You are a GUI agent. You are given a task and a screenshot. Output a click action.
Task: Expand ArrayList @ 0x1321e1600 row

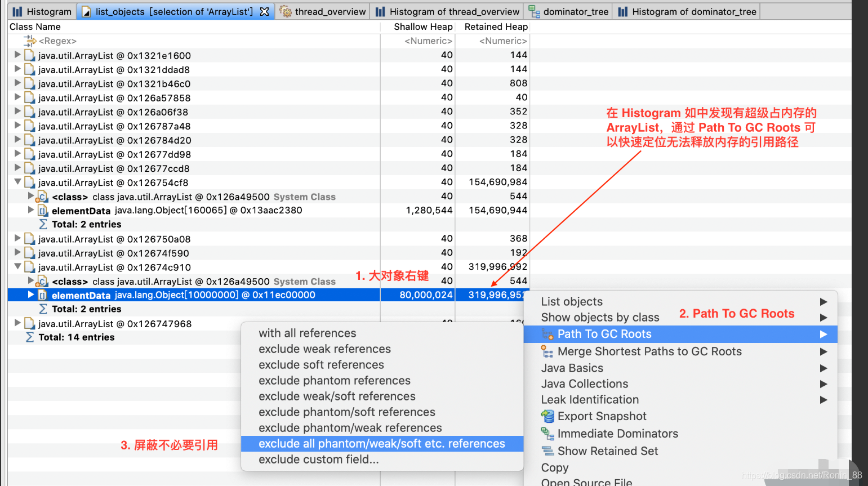(x=17, y=55)
